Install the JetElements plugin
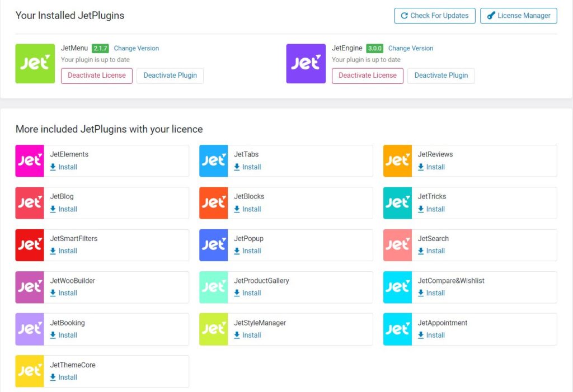 (64, 167)
